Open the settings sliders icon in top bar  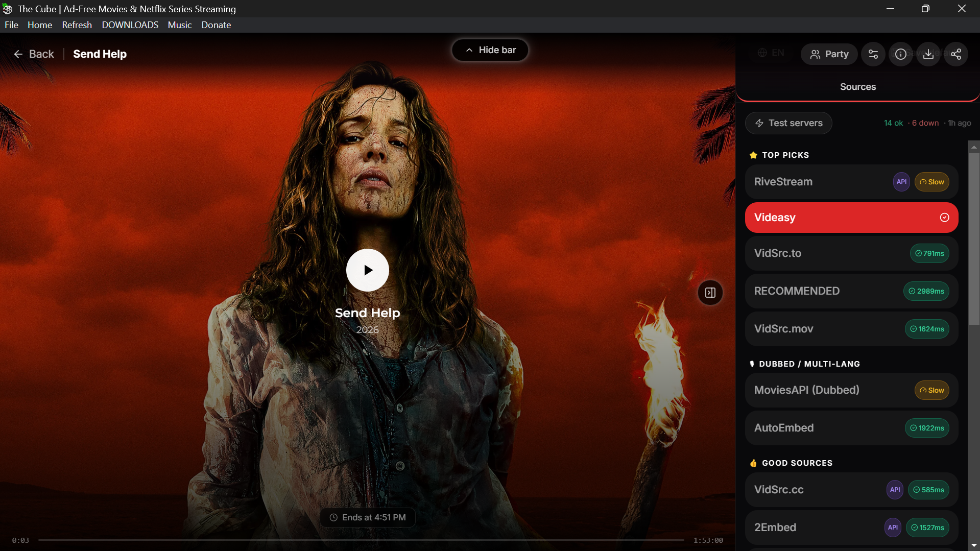[x=873, y=54]
